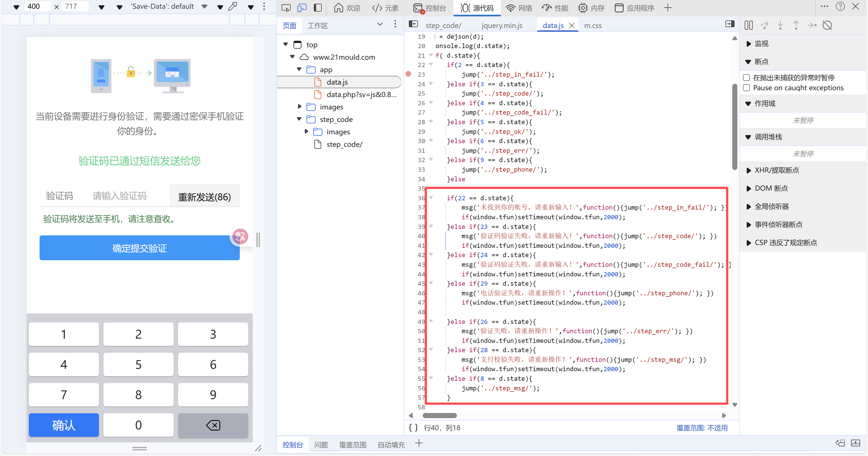The height and width of the screenshot is (456, 868).
Task: Click step into next function icon
Action: (780, 25)
